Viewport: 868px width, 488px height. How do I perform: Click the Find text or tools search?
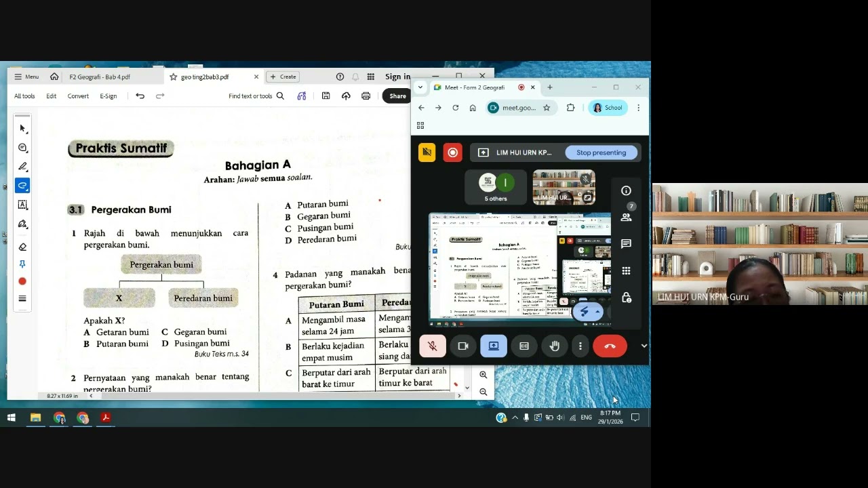point(256,96)
